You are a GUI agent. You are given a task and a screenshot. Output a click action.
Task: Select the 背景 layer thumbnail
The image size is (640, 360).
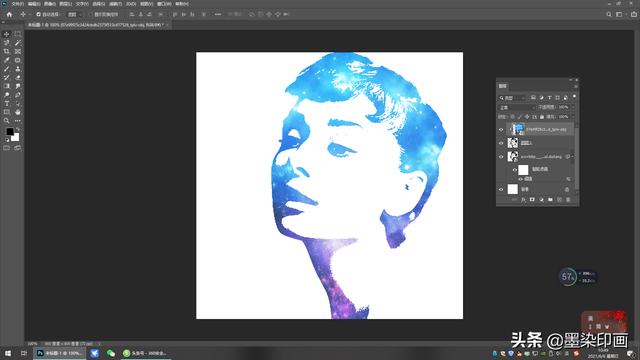[513, 189]
